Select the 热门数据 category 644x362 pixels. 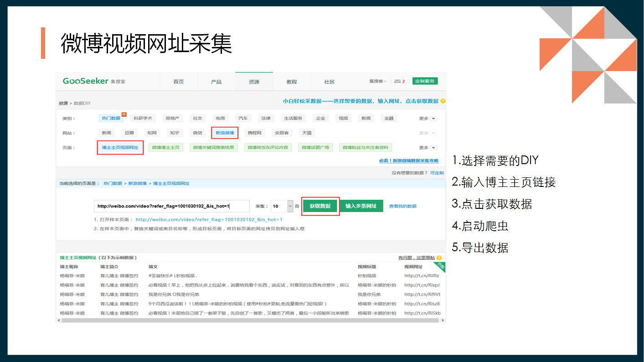[111, 118]
